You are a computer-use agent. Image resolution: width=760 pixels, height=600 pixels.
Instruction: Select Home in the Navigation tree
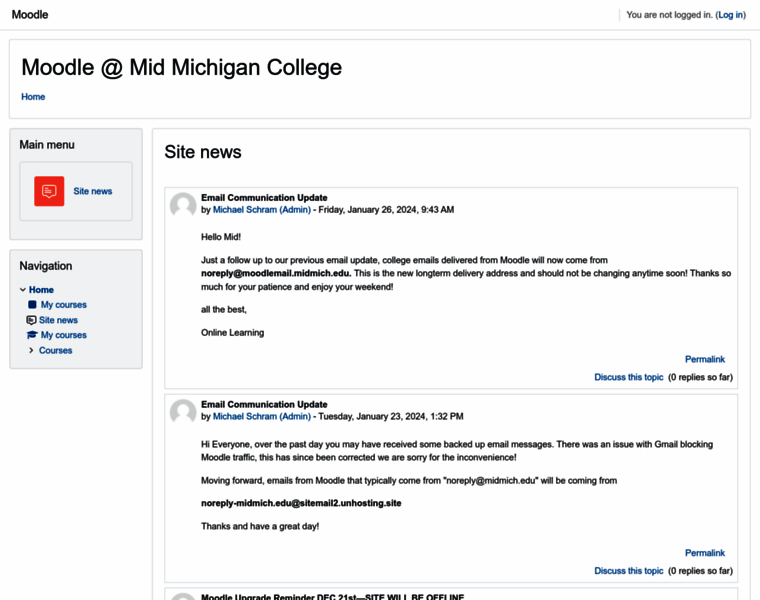coord(41,290)
